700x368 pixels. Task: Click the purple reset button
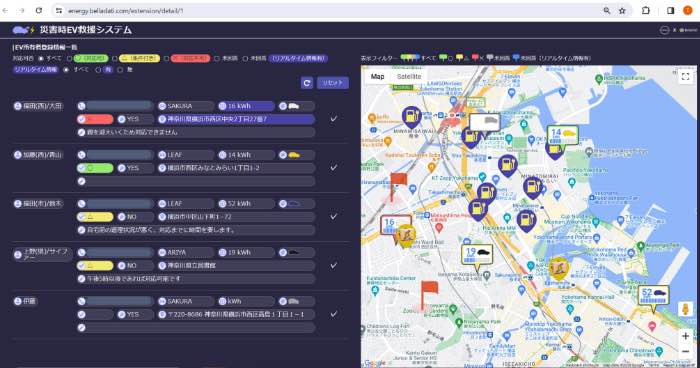(x=333, y=83)
